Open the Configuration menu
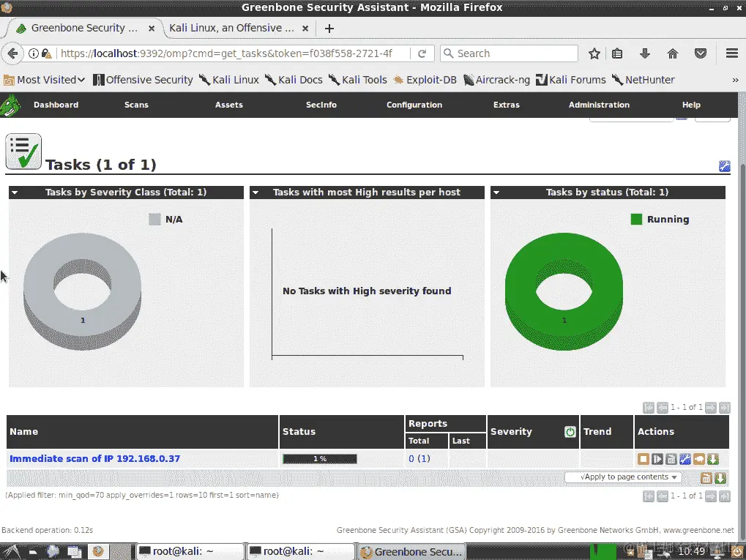This screenshot has width=746, height=560. 414,105
